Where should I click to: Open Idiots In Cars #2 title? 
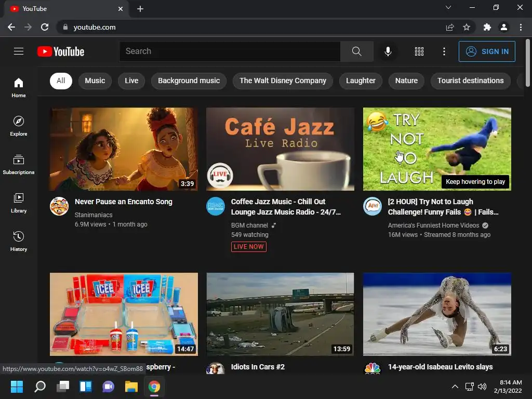[x=258, y=367]
